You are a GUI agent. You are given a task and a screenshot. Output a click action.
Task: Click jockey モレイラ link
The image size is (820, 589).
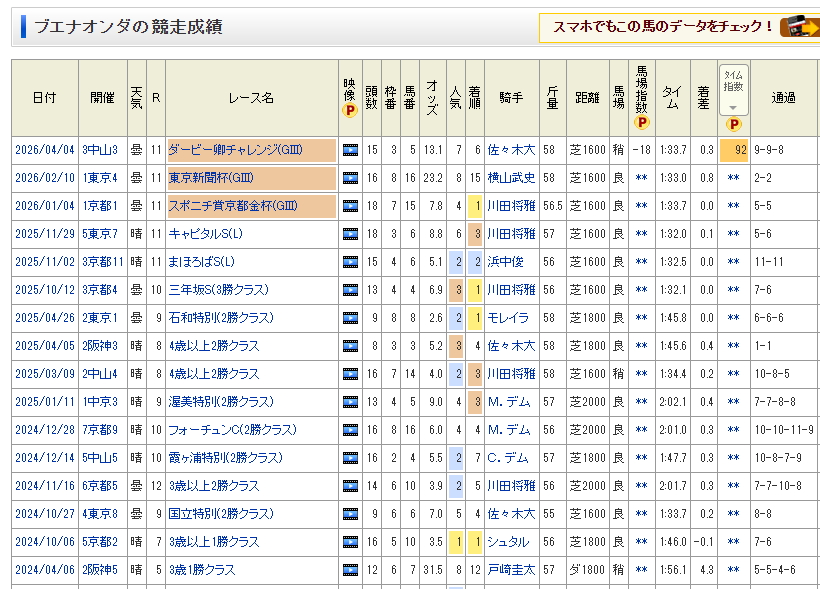(507, 318)
